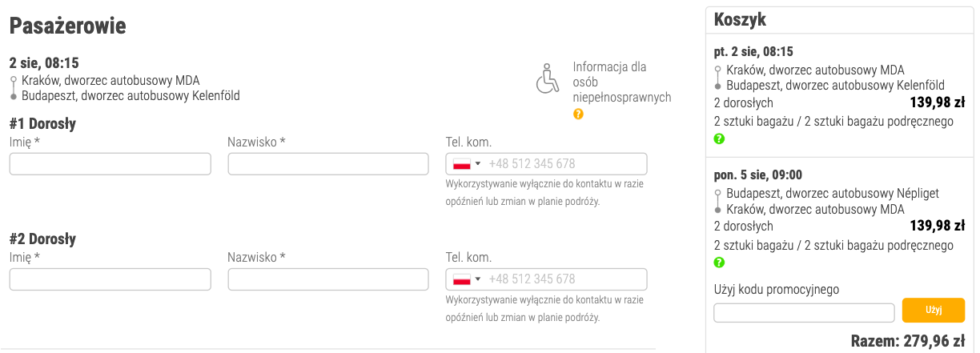Open the country code dropdown arrow for passenger #1
Screen dimensions: 980x353
[478, 164]
